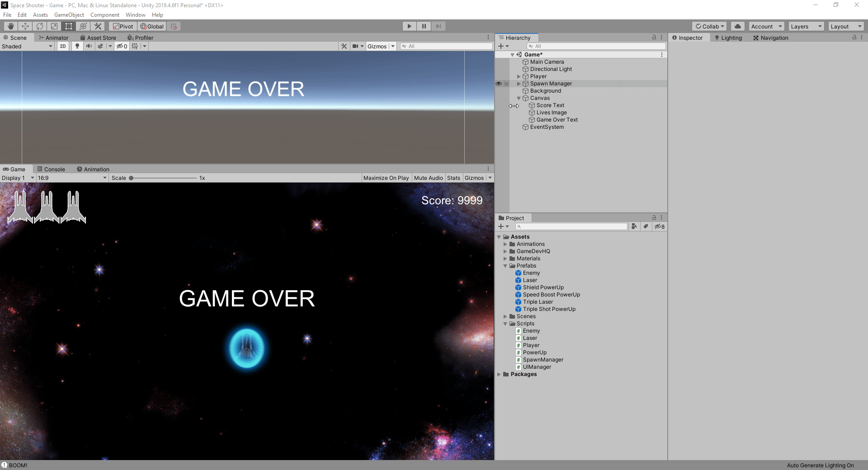
Task: Switch to the Animator tab
Action: [x=53, y=38]
